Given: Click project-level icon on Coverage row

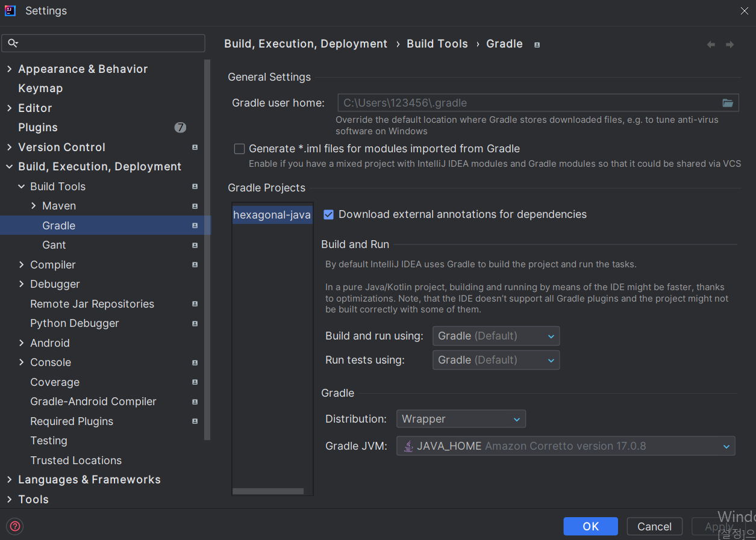Looking at the screenshot, I should pyautogui.click(x=195, y=382).
